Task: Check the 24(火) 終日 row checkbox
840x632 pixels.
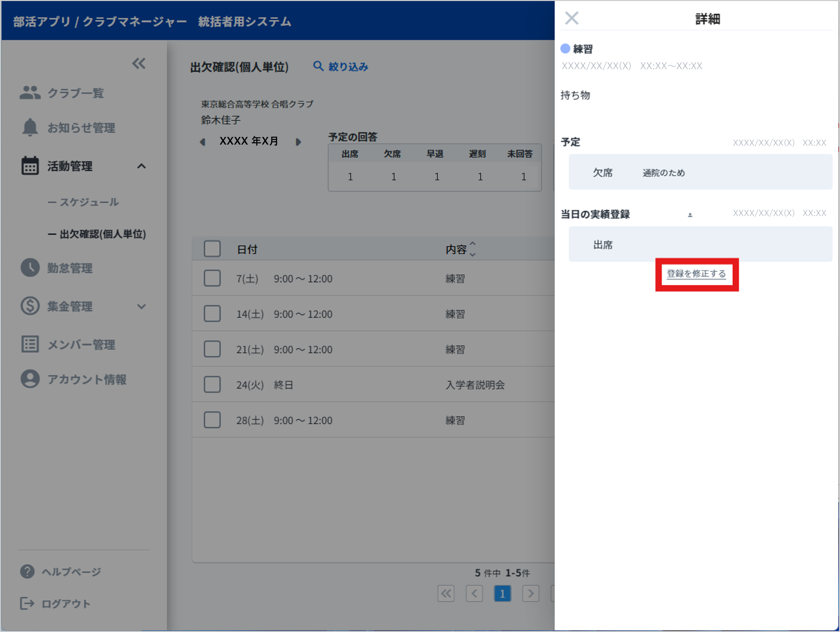Action: click(212, 385)
